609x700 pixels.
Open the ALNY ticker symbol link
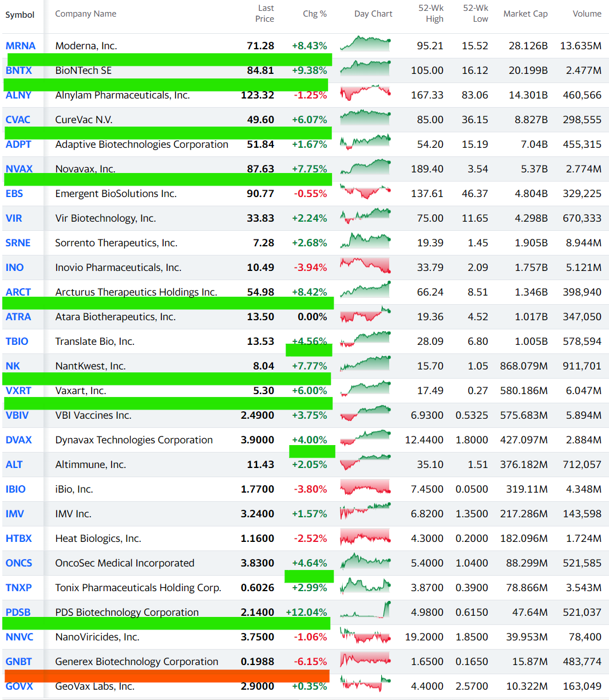[x=19, y=95]
